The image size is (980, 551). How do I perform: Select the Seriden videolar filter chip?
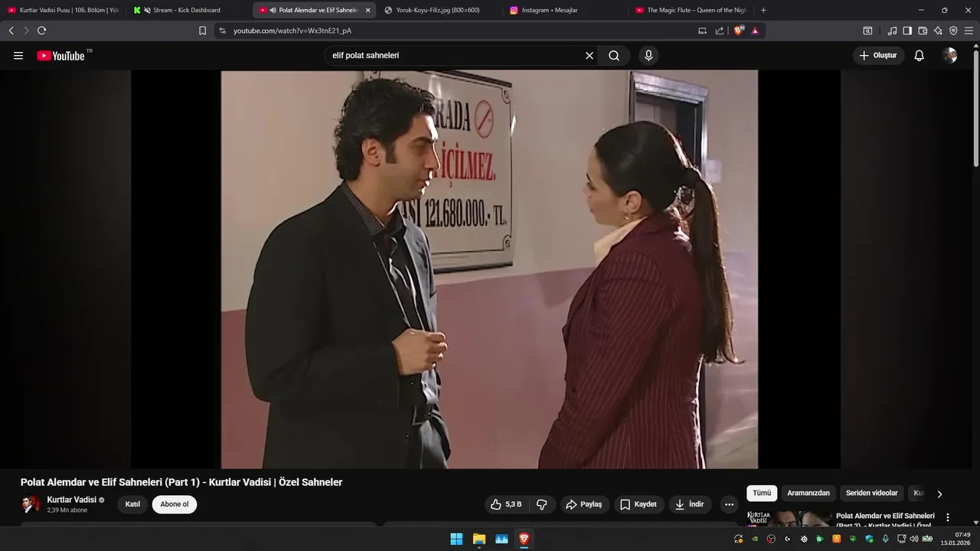872,494
